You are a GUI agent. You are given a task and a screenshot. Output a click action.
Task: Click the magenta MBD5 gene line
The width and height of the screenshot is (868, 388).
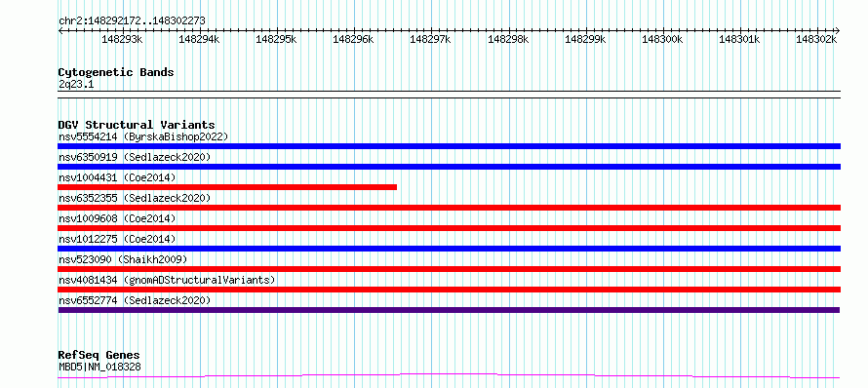point(449,376)
